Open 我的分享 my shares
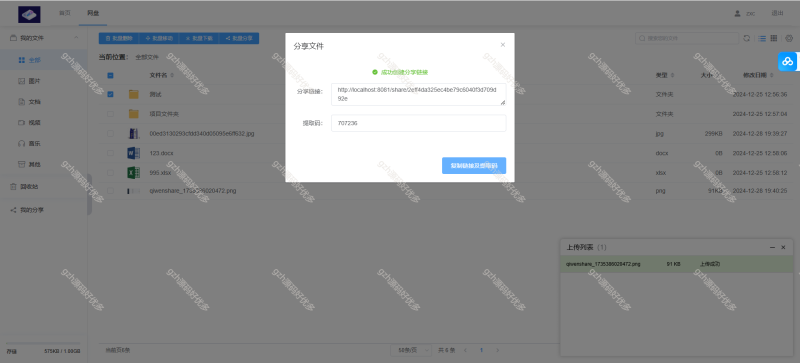The width and height of the screenshot is (800, 363). coord(43,210)
